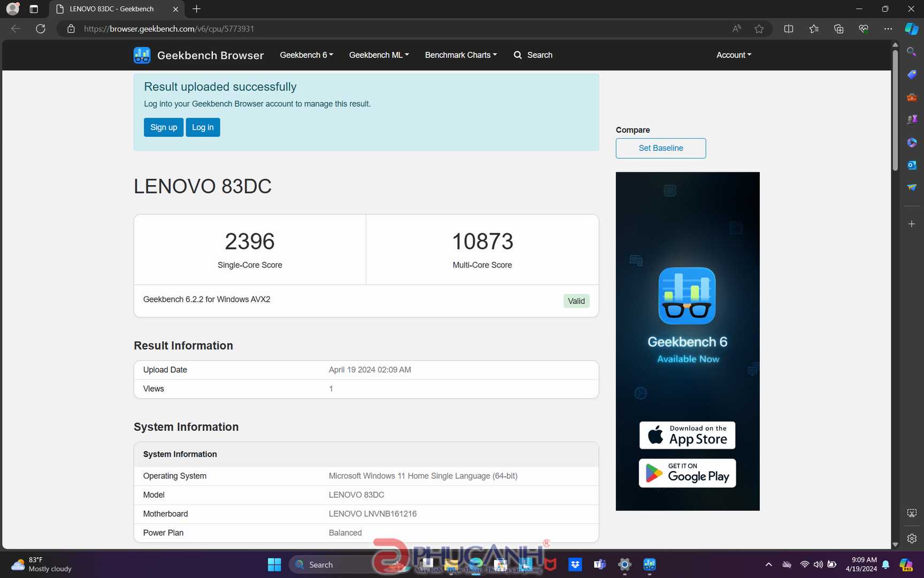Open the Collections icon in toolbar
Viewport: 924px width, 578px height.
pos(838,29)
